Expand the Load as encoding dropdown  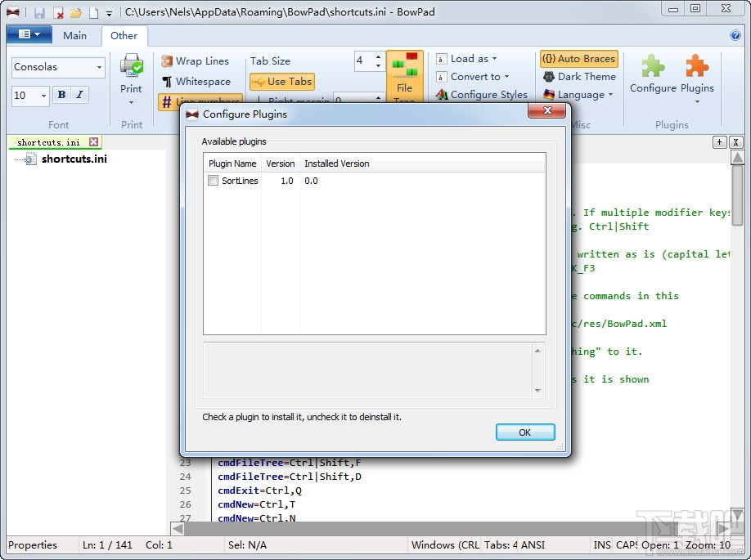(467, 59)
